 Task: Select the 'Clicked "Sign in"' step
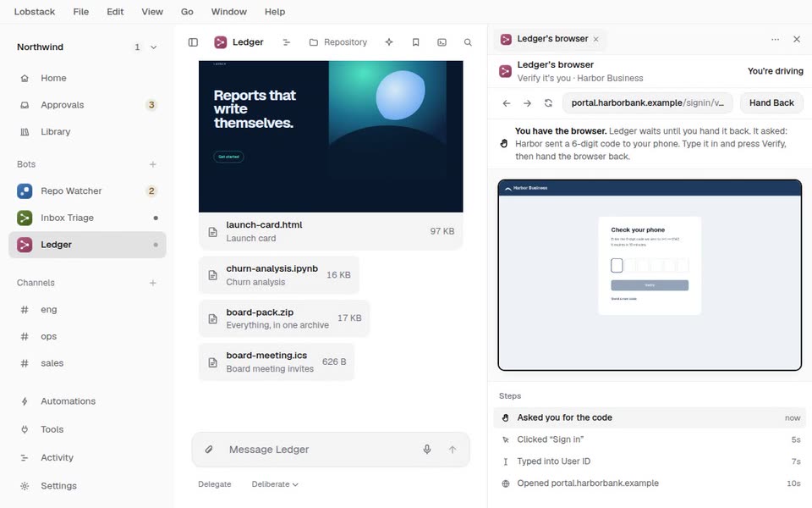650,439
